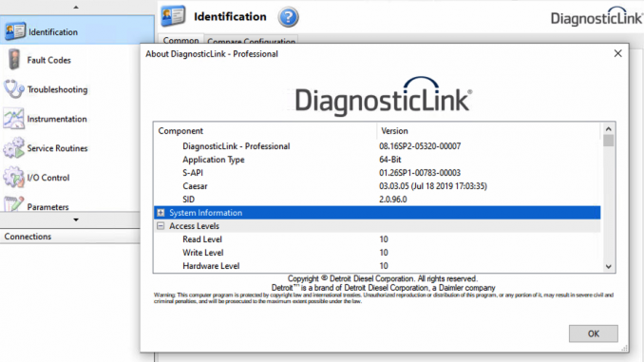Collapse the Access Levels group
Viewport: 644px width, 362px height.
(x=161, y=226)
